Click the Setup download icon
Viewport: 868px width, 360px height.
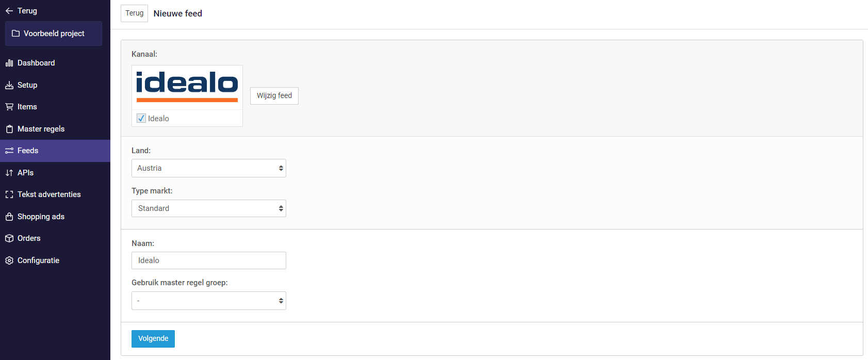tap(9, 85)
